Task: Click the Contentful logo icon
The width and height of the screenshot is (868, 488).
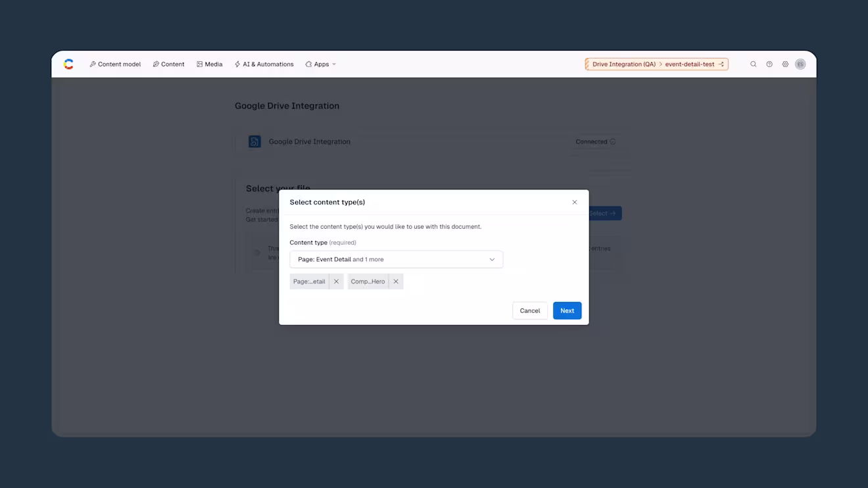Action: pos(68,64)
